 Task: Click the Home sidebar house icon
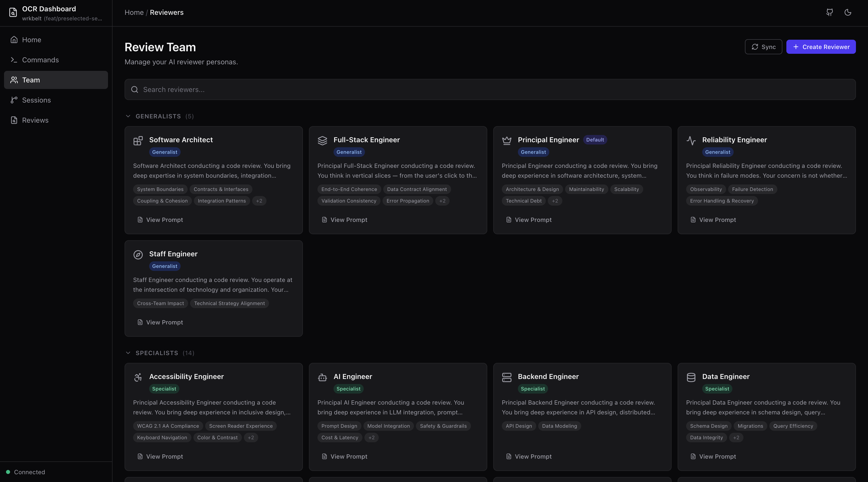(x=14, y=40)
